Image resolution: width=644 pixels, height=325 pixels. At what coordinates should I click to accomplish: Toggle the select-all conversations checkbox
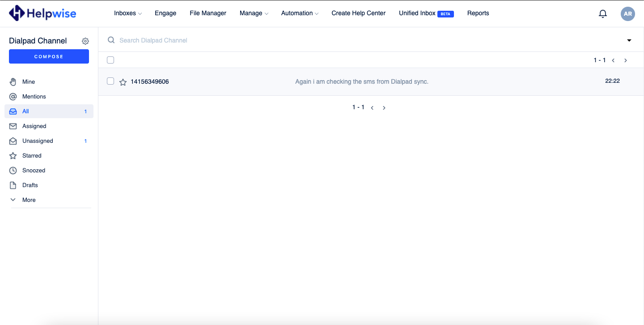(110, 60)
